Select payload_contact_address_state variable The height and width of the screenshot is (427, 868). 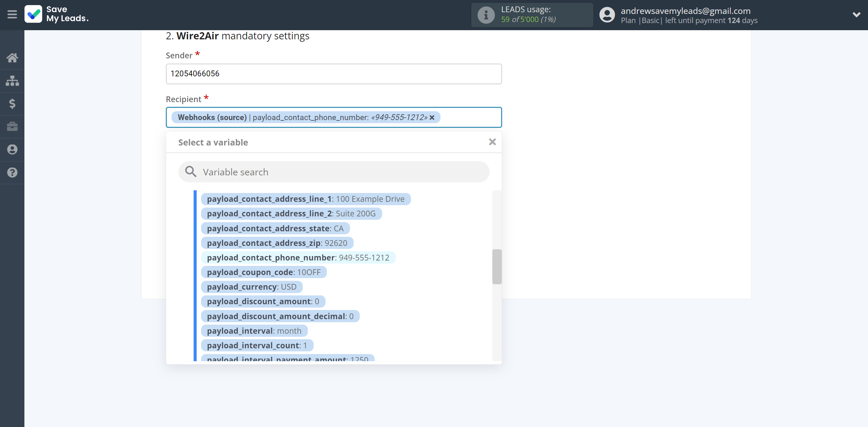275,228
